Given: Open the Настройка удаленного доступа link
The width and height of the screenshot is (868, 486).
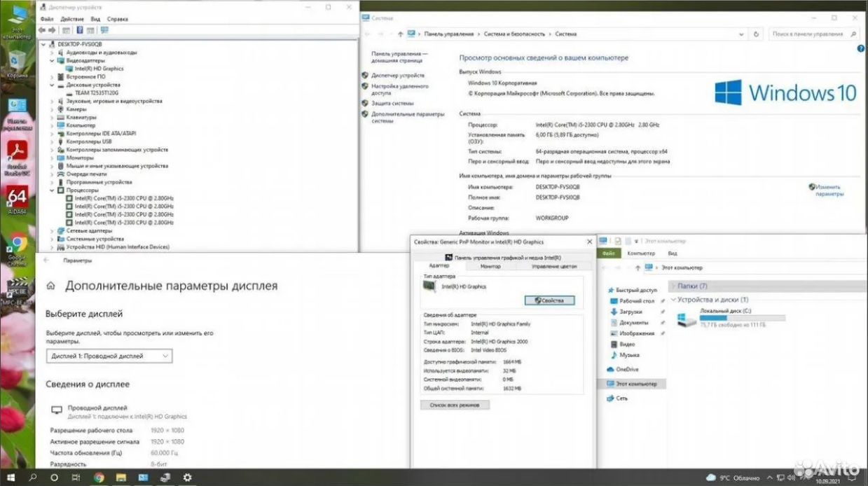Looking at the screenshot, I should (400, 89).
